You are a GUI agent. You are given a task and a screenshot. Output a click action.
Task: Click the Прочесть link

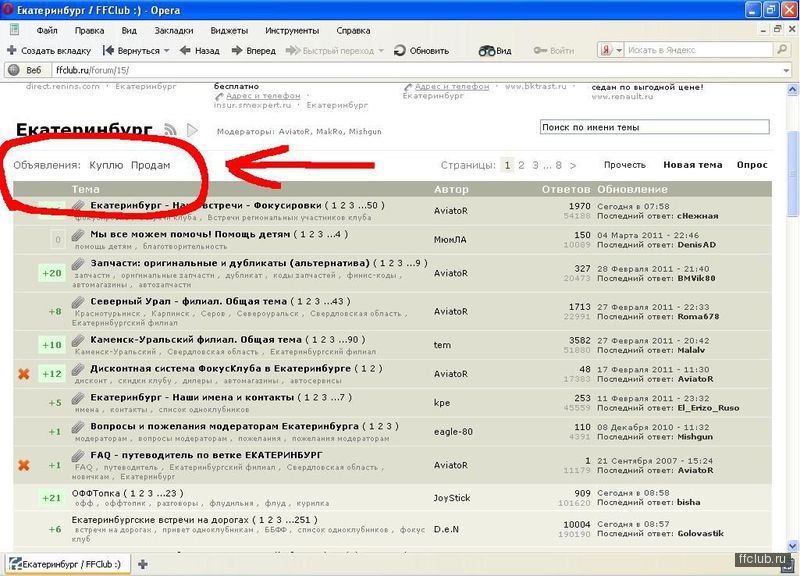tap(624, 165)
